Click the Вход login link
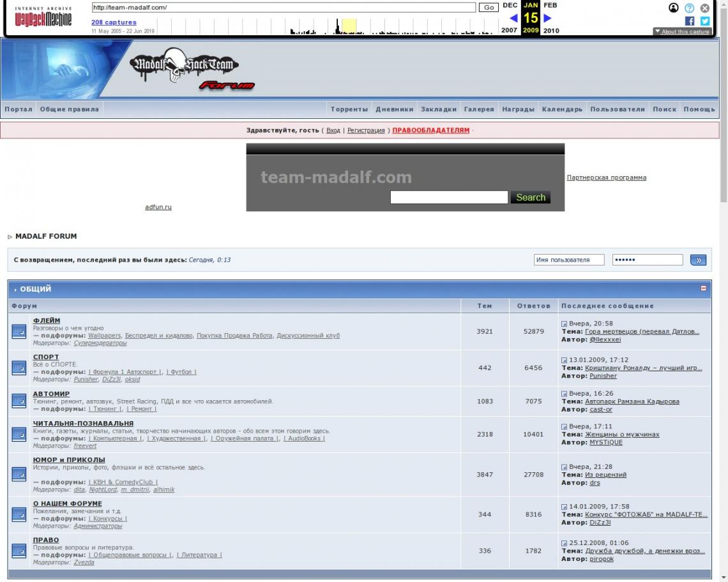This screenshot has height=582, width=728. pos(333,130)
